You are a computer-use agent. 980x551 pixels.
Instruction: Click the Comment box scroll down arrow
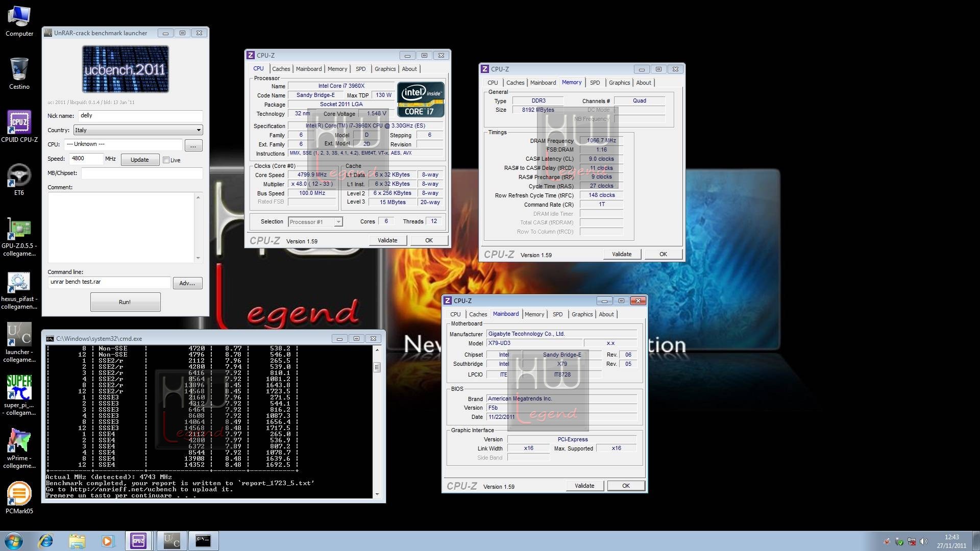[198, 258]
